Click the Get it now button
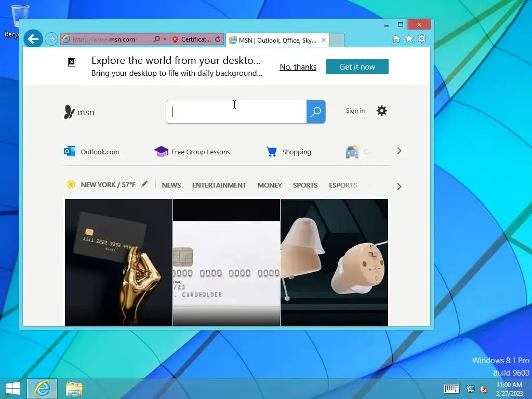The height and width of the screenshot is (399, 532). (357, 66)
